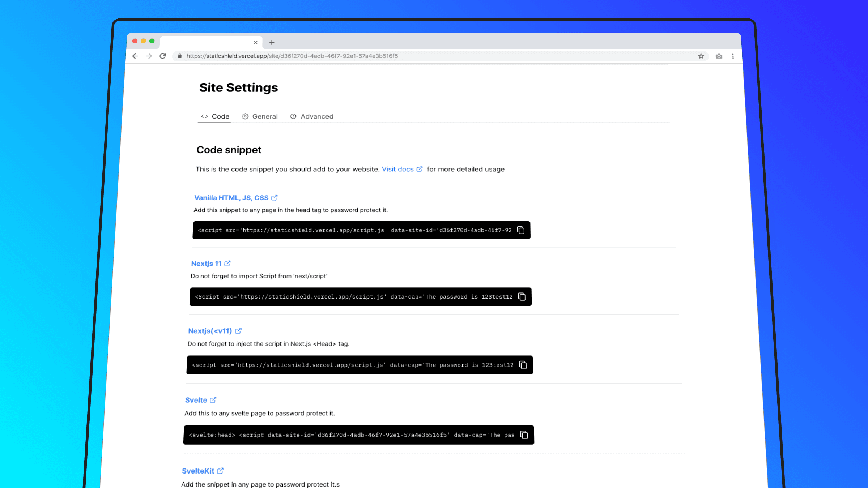Image resolution: width=868 pixels, height=488 pixels.
Task: Click the bookmark star icon in browser
Action: [x=701, y=56]
